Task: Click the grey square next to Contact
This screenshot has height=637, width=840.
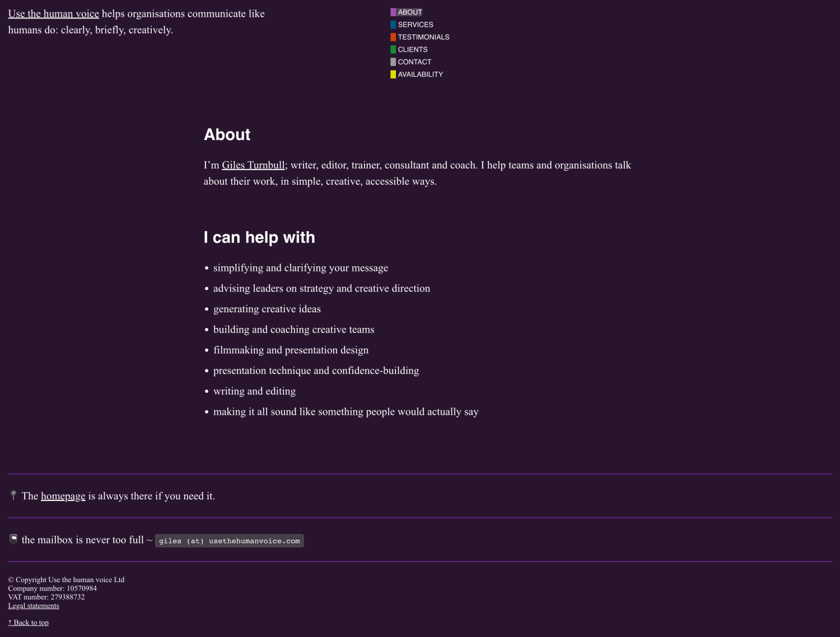Action: tap(393, 62)
